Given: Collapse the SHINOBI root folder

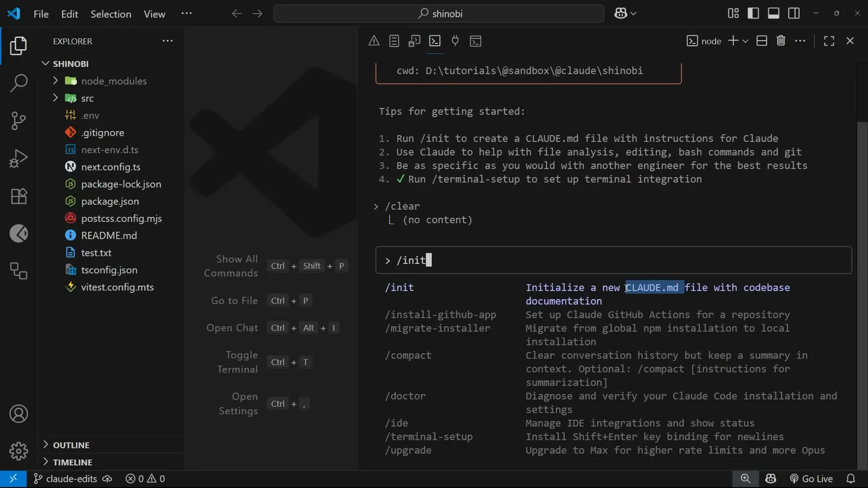Looking at the screenshot, I should (46, 63).
